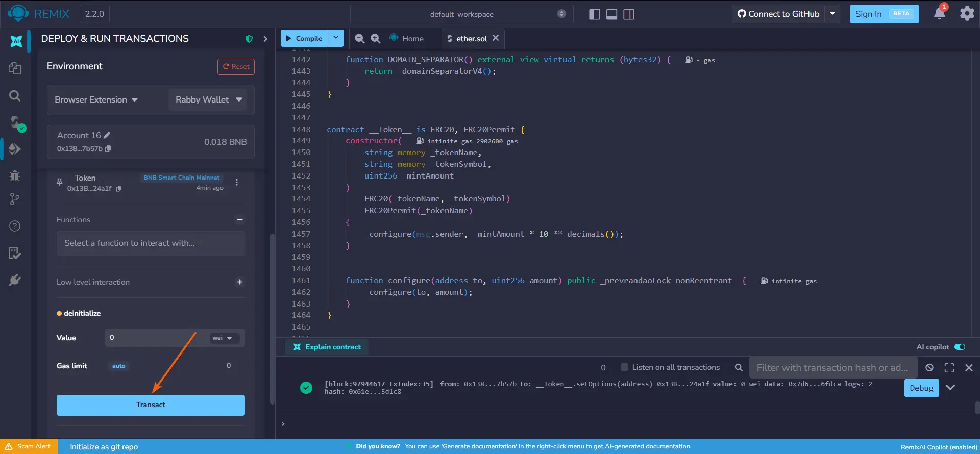Expand the transaction log details chevron
This screenshot has width=980, height=454.
pyautogui.click(x=950, y=387)
